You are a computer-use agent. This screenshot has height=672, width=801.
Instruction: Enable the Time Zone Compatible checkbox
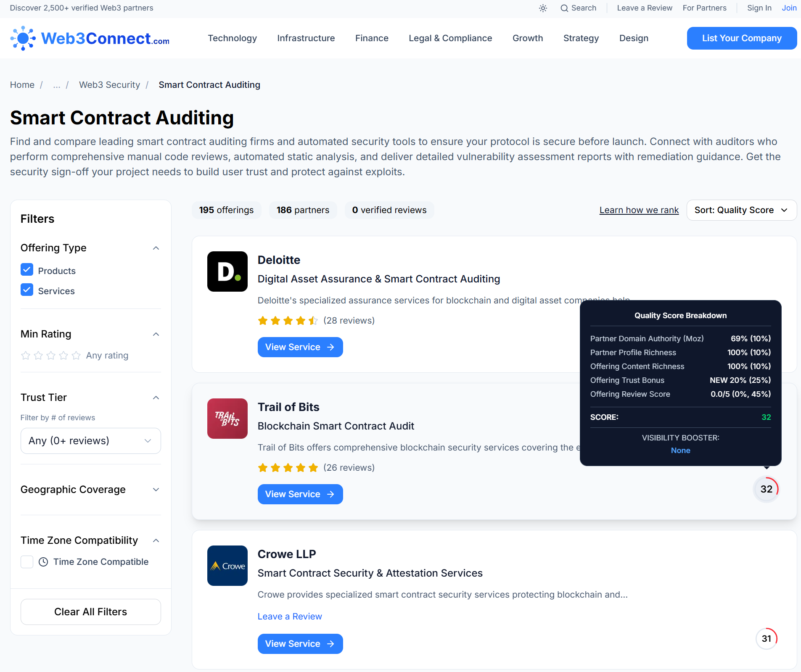click(x=26, y=561)
